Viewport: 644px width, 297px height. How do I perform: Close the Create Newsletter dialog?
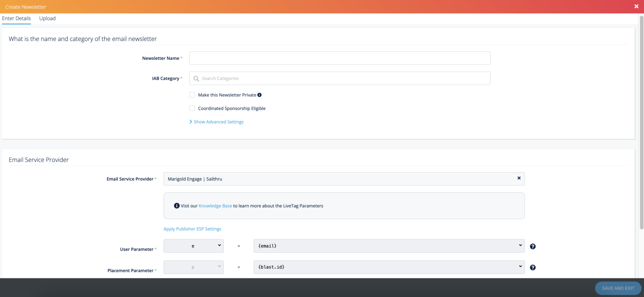(636, 6)
